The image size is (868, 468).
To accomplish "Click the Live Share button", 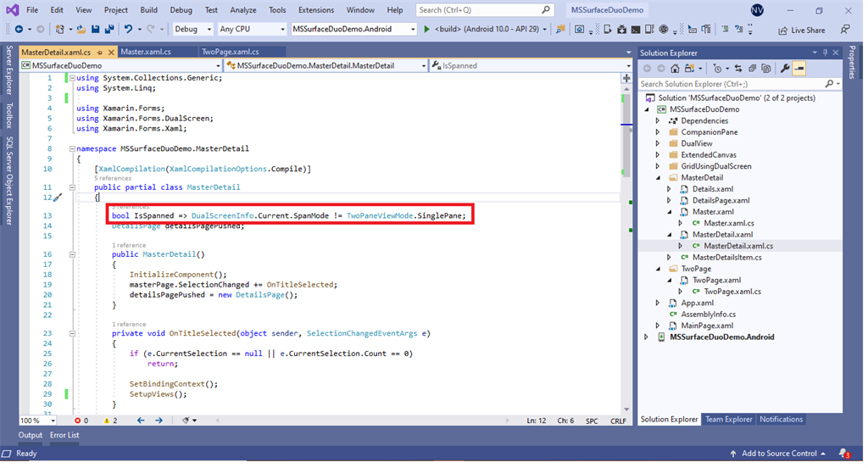I will (x=801, y=30).
